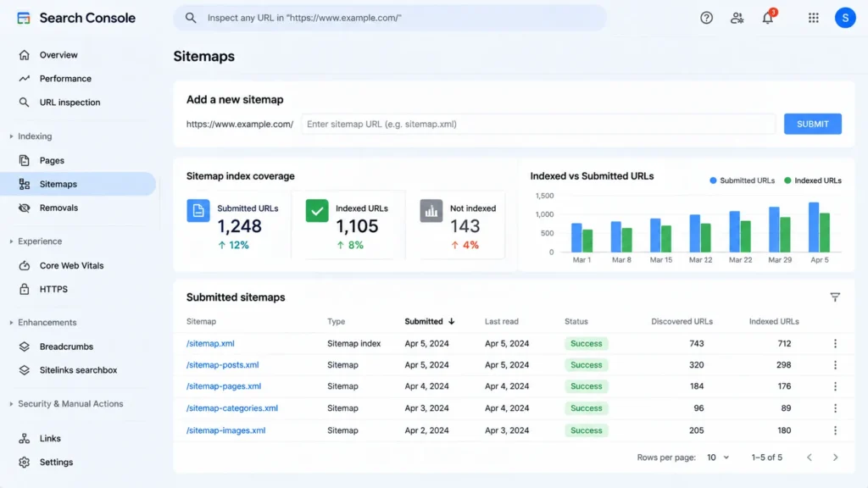Open Core Web Vitals report

click(x=71, y=265)
